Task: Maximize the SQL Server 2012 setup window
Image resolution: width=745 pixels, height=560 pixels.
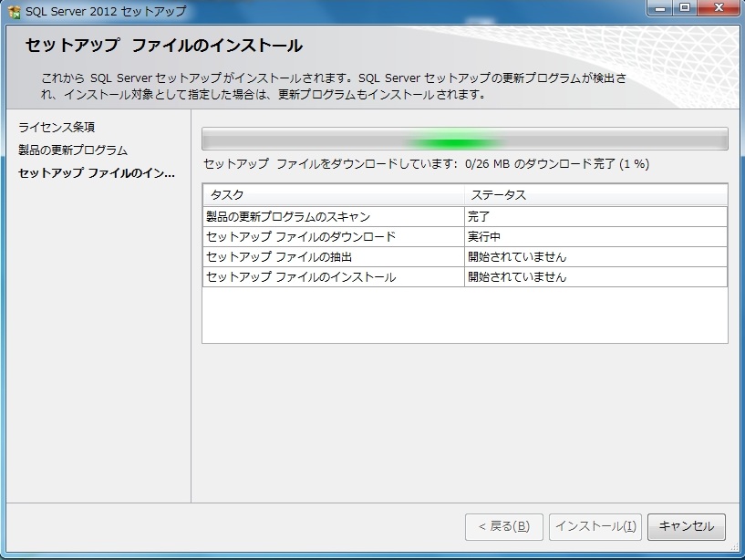Action: point(685,8)
